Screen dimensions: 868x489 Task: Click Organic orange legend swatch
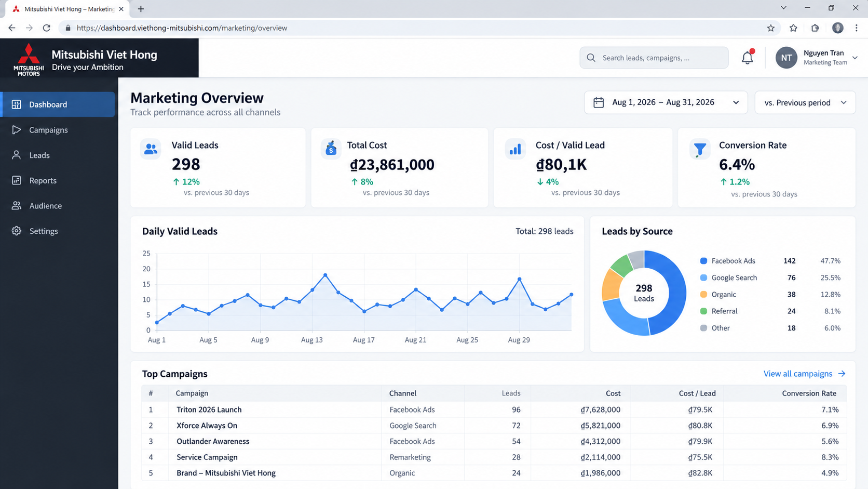[703, 294]
